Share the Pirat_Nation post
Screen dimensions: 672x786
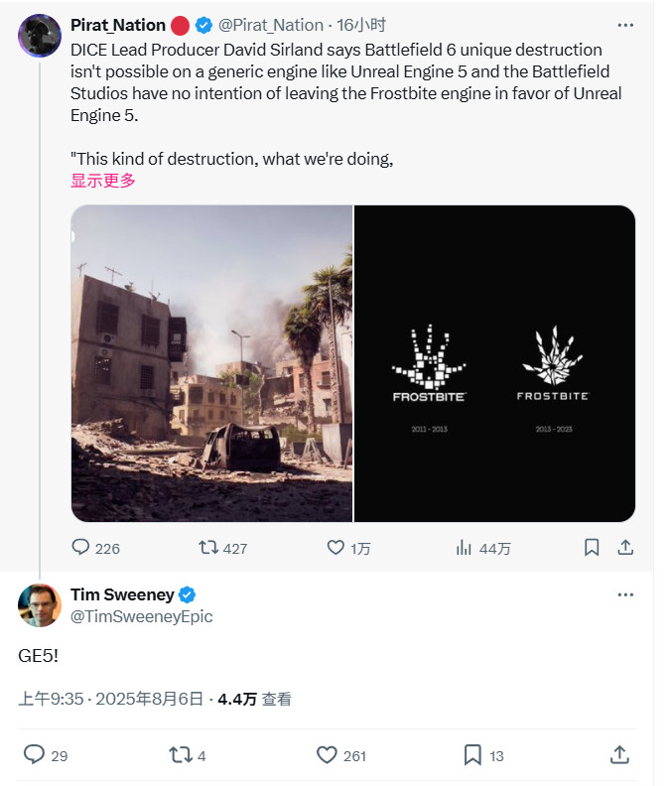tap(625, 548)
